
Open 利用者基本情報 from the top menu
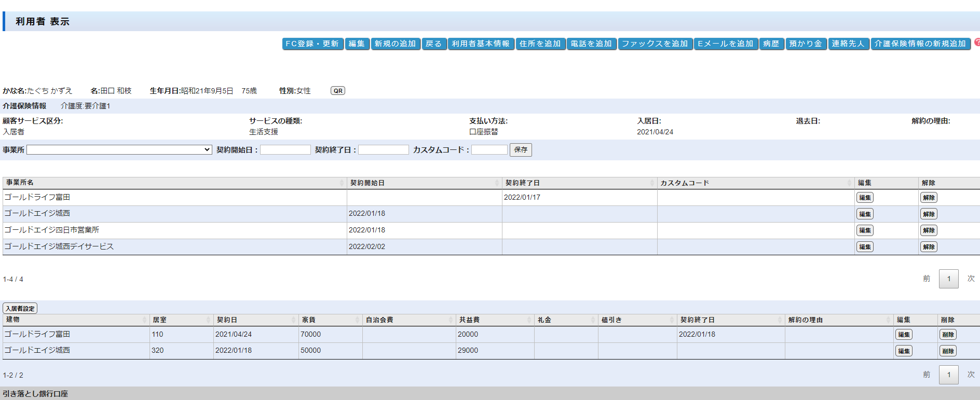click(481, 44)
